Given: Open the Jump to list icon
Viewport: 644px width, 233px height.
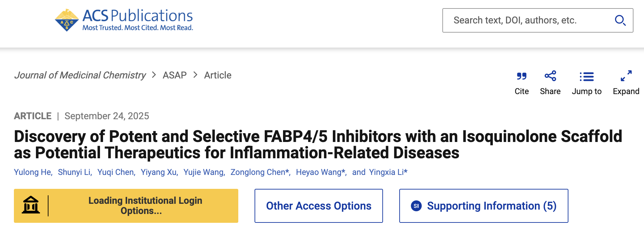Looking at the screenshot, I should (x=586, y=77).
